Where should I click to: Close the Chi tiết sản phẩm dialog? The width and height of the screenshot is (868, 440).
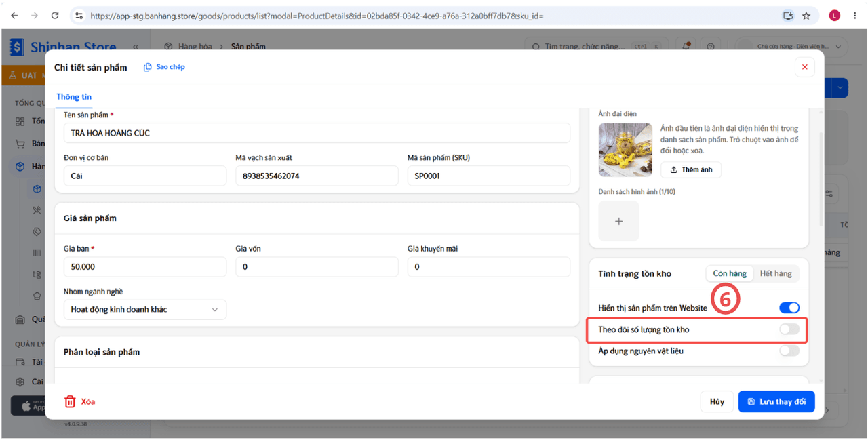tap(804, 67)
